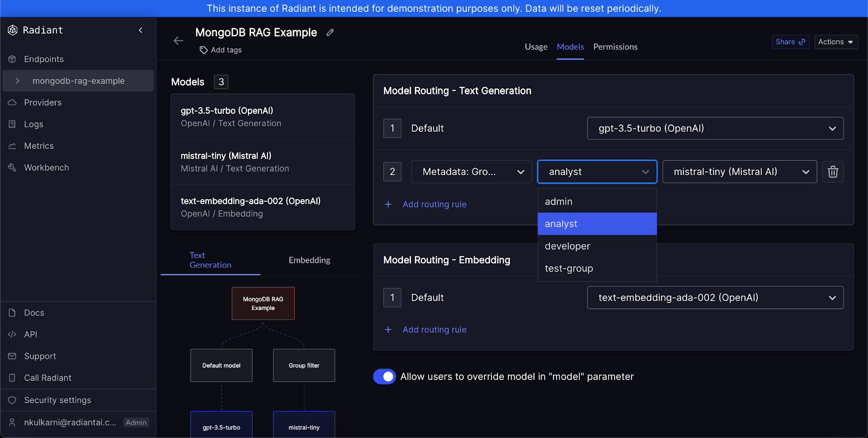Click the Endpoints cube icon
Viewport: 868px width, 438px height.
tap(12, 59)
